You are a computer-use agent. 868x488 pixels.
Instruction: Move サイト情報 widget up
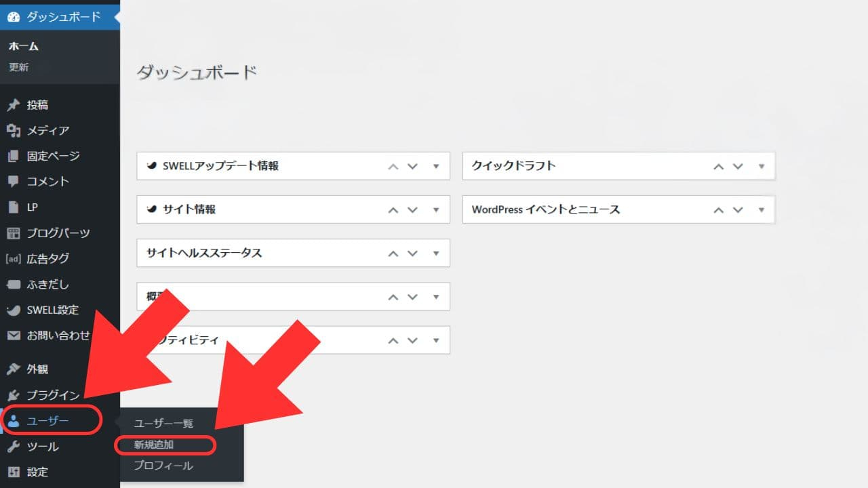pyautogui.click(x=393, y=210)
